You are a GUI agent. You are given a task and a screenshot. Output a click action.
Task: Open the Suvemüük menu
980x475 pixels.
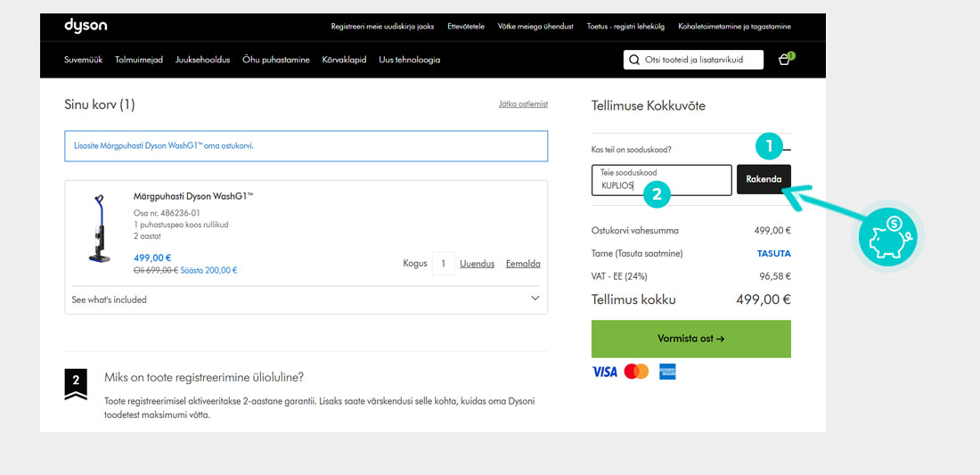(x=83, y=60)
